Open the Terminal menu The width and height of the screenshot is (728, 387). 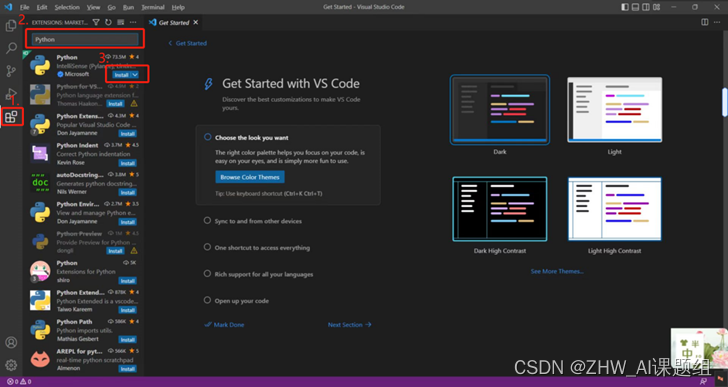pos(153,7)
